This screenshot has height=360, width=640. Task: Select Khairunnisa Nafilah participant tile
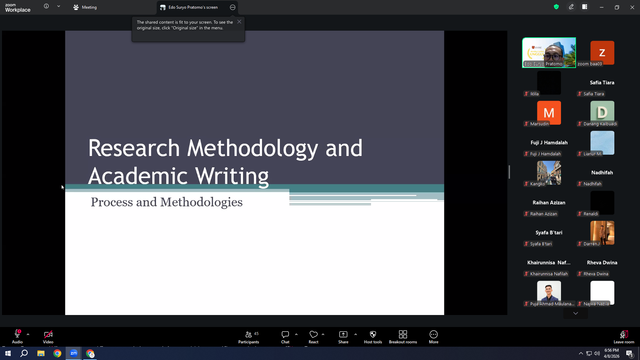click(x=549, y=263)
